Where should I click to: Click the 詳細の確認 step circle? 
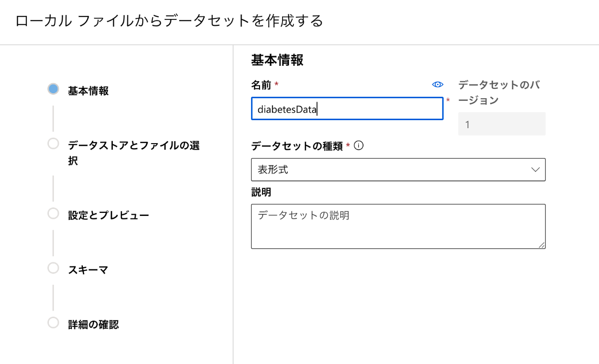pos(53,323)
